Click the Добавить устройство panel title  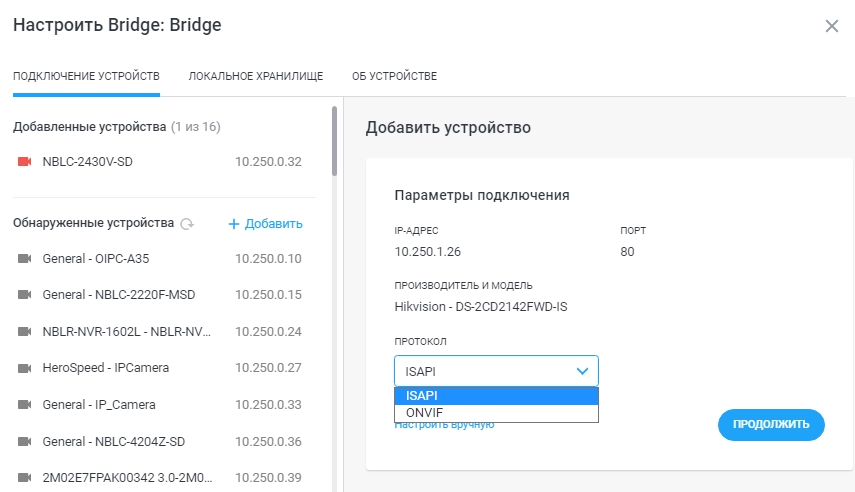click(x=448, y=128)
